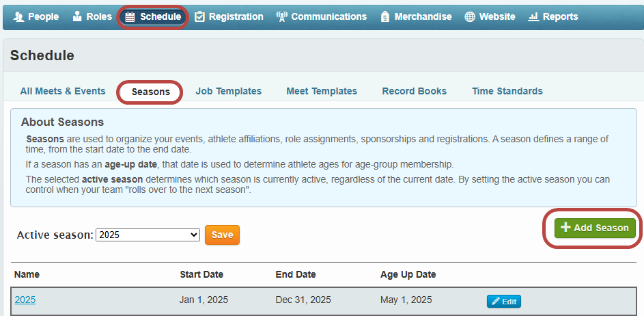Select the Schedule calendar icon
644x316 pixels.
click(130, 17)
